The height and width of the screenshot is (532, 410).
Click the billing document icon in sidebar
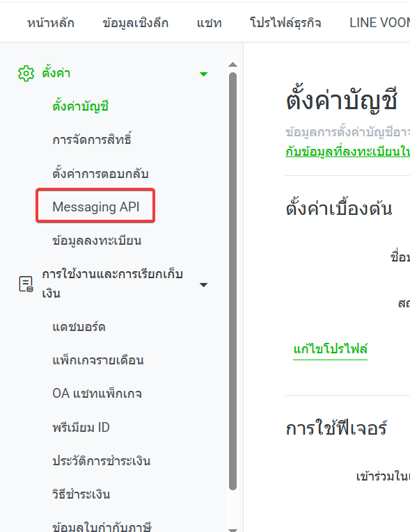[x=26, y=284]
